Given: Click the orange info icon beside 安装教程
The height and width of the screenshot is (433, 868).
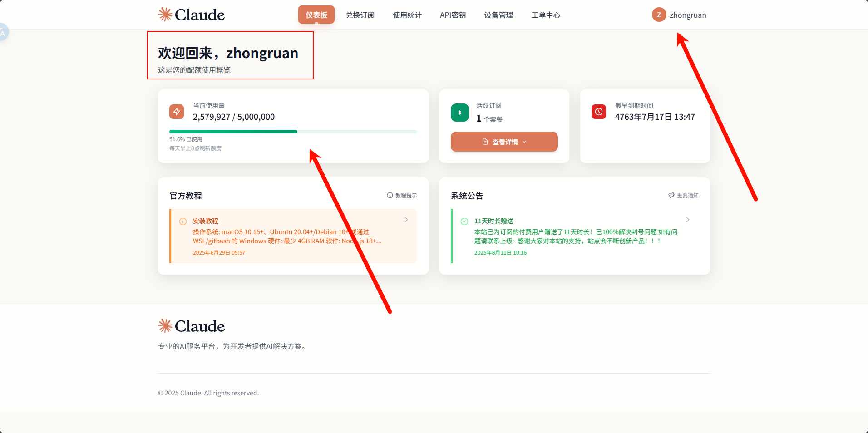Looking at the screenshot, I should pyautogui.click(x=183, y=221).
